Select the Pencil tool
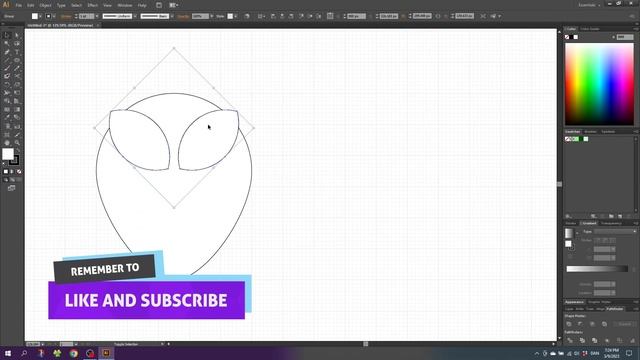Viewport: 640px width, 360px height. pos(17,68)
